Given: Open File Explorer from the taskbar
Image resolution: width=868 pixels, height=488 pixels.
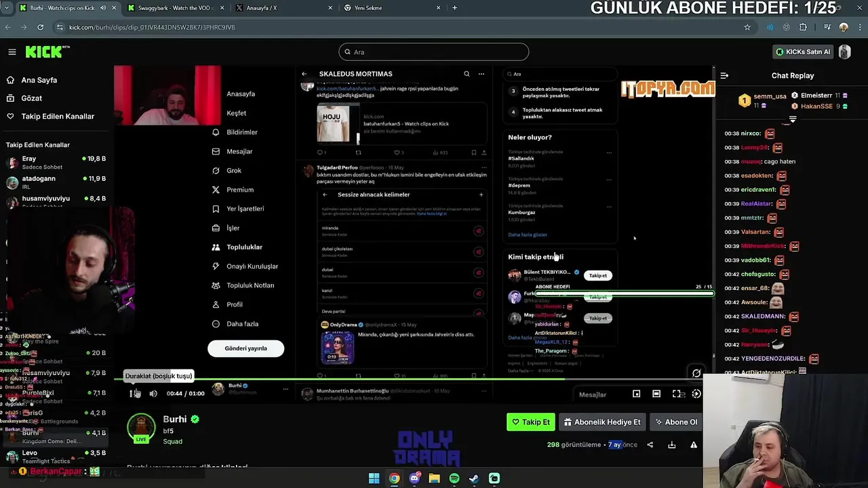Looking at the screenshot, I should pyautogui.click(x=434, y=479).
